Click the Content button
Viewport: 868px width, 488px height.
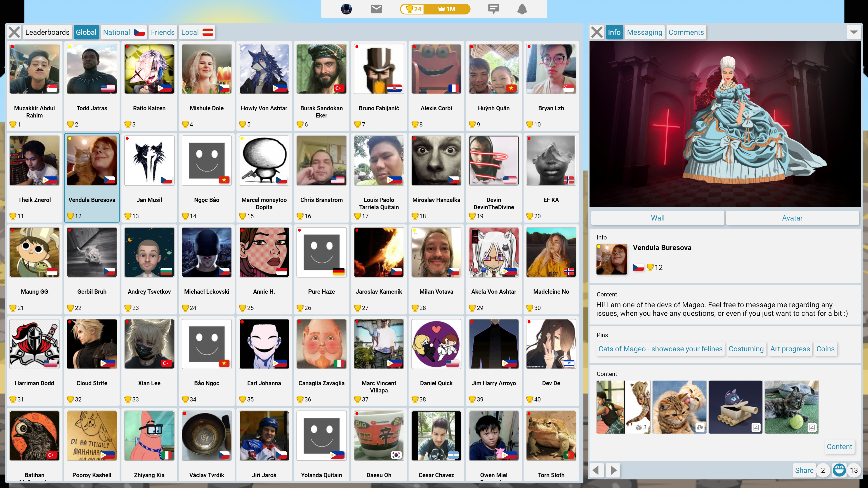tap(839, 447)
